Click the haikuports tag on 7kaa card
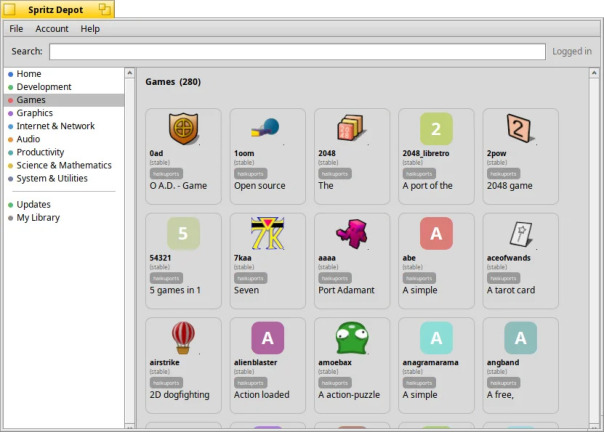604x432 pixels. (250, 278)
